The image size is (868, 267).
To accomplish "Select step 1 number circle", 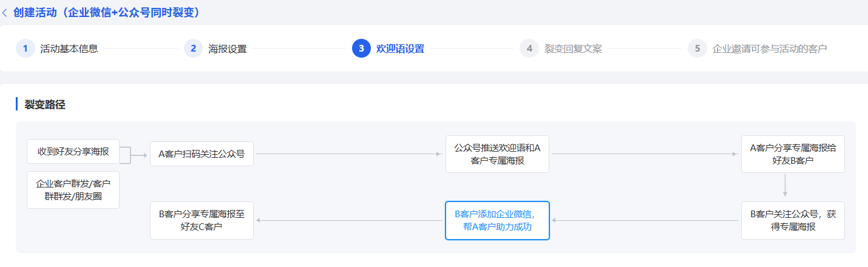I will pos(25,49).
